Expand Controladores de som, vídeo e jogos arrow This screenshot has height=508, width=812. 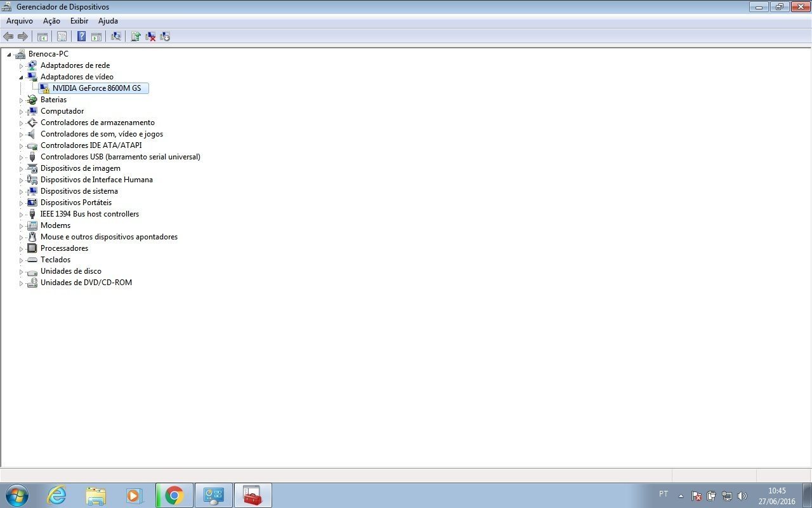pyautogui.click(x=21, y=135)
